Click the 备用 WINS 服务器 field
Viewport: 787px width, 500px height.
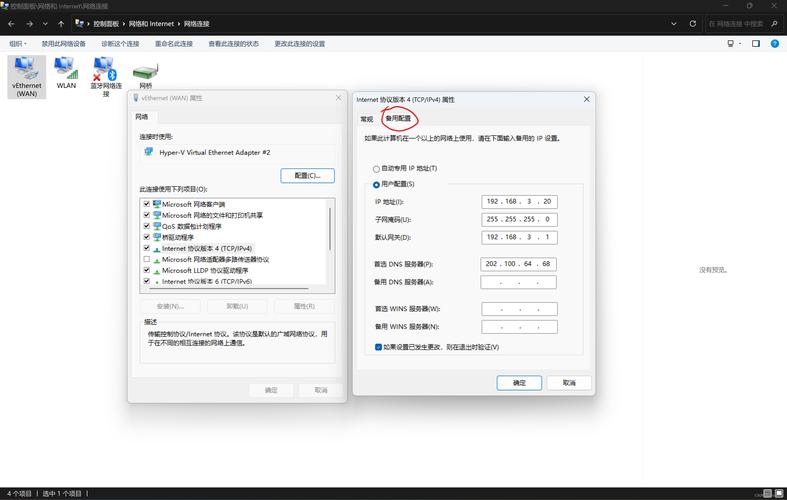click(x=519, y=327)
